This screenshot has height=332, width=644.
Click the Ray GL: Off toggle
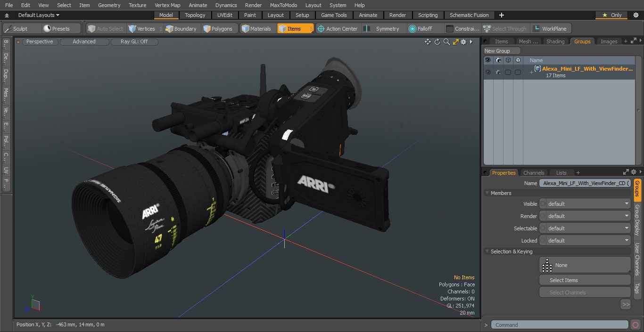point(134,42)
